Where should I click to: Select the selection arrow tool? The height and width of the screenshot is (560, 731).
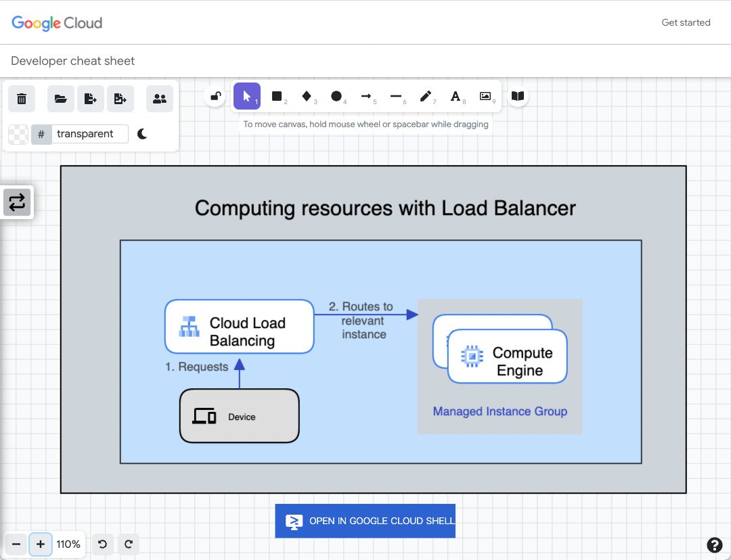[247, 97]
